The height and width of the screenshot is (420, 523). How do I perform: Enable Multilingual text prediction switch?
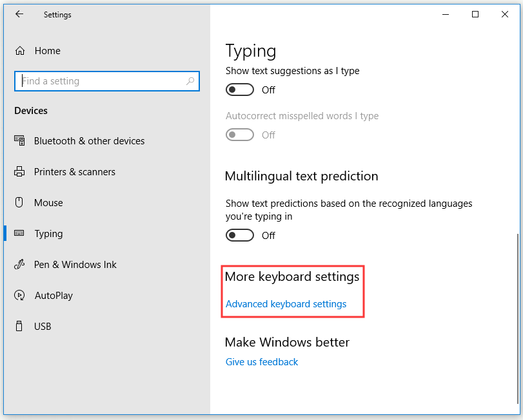[x=239, y=236]
